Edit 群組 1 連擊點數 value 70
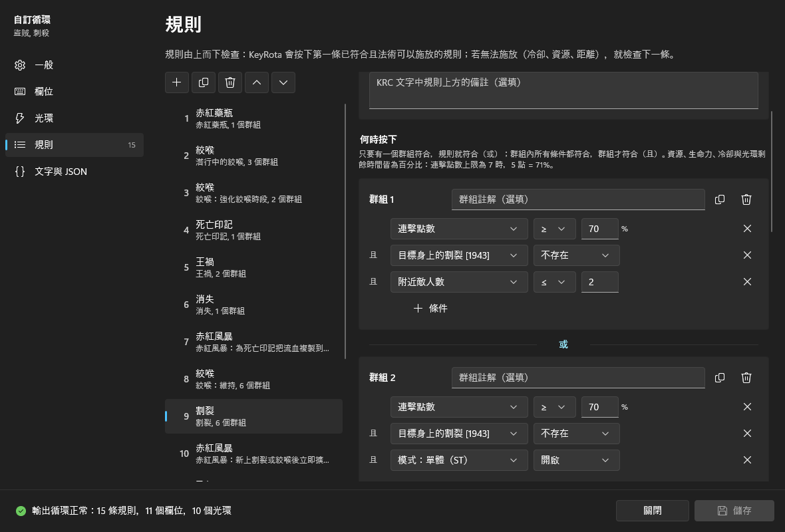Image resolution: width=785 pixels, height=532 pixels. (x=600, y=229)
